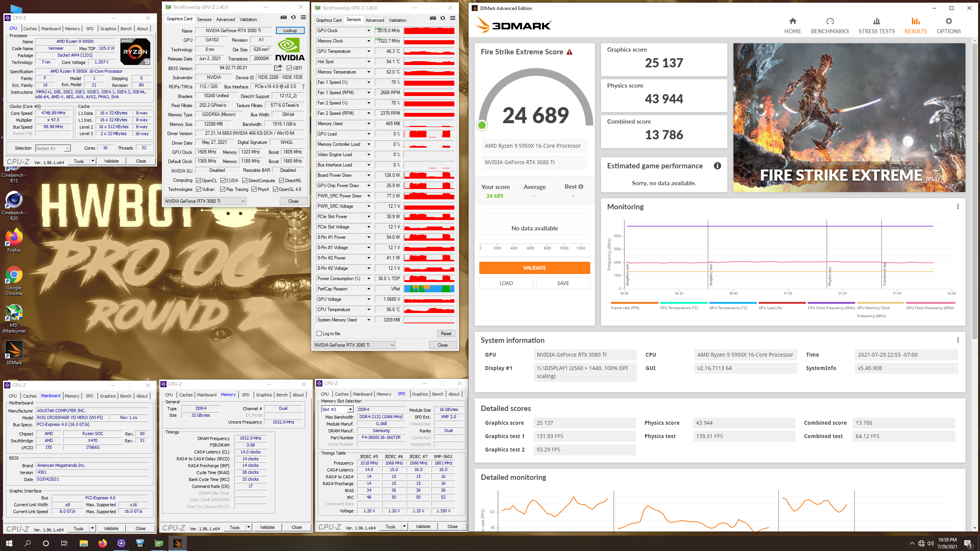Open the 3DMark desktop shortcut
The height and width of the screenshot is (551, 980).
[14, 353]
